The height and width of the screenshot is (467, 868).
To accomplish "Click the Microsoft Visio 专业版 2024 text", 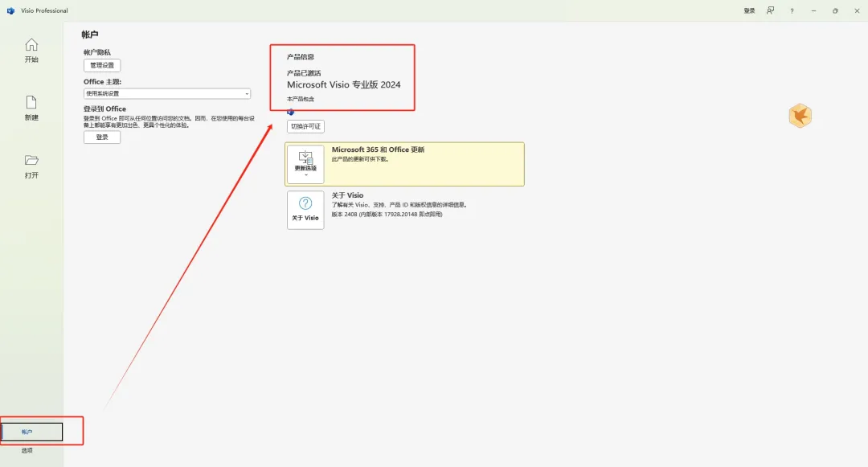I will click(344, 84).
